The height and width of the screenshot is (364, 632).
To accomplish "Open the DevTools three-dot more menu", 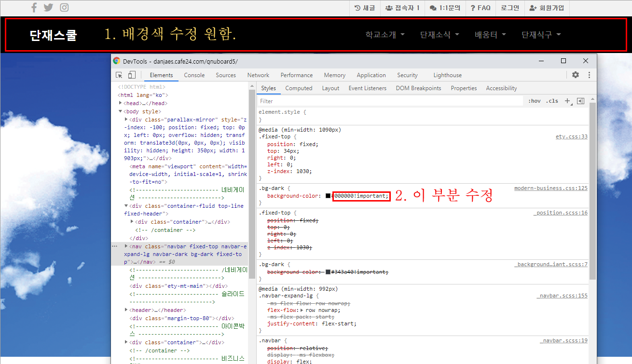I will (589, 75).
